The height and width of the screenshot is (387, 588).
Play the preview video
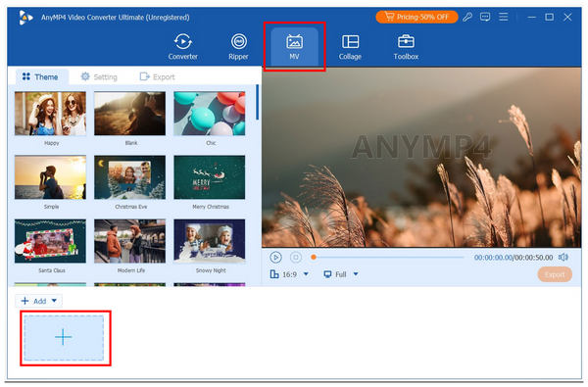coord(275,258)
